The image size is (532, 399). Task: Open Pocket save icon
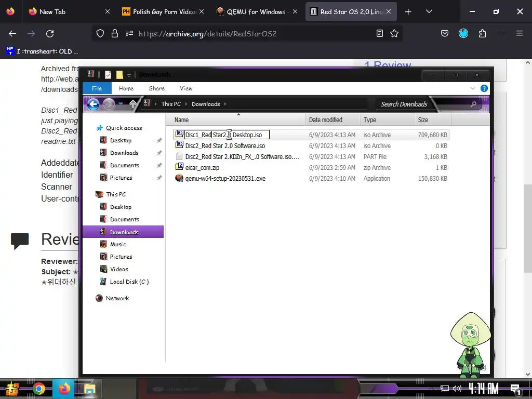445,33
